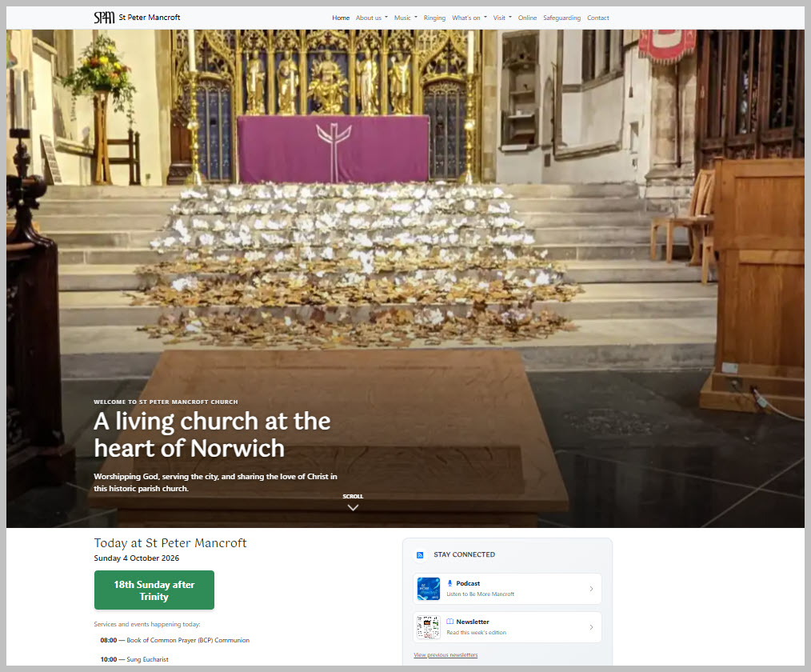Click "Services and events happening today:" text
811x672 pixels.
[x=147, y=625]
